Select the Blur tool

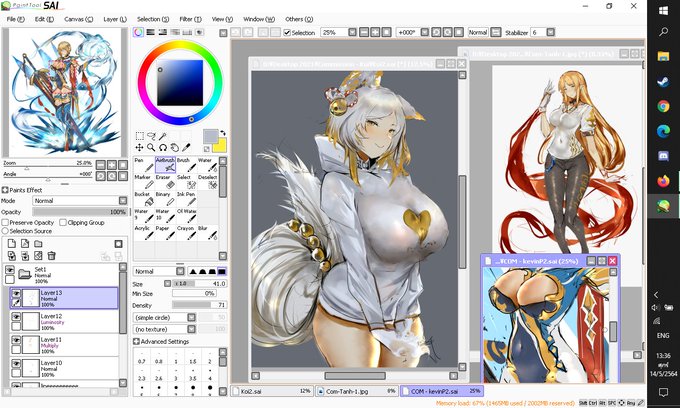[x=208, y=232]
